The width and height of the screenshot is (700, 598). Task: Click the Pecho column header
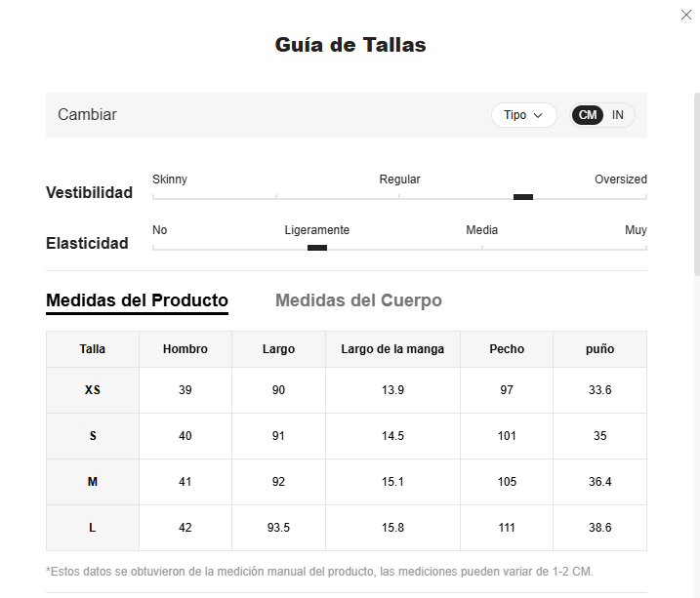(x=507, y=349)
